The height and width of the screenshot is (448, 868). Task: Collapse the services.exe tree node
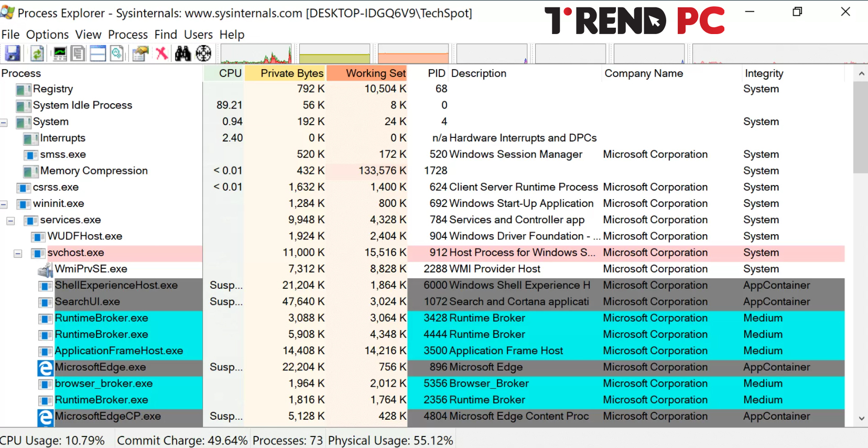point(10,221)
